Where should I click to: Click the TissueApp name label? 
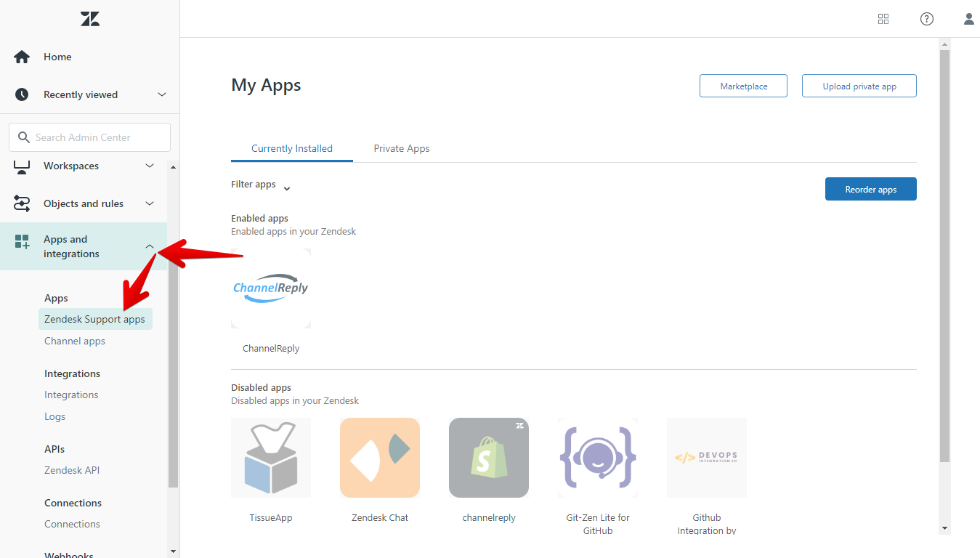(271, 517)
